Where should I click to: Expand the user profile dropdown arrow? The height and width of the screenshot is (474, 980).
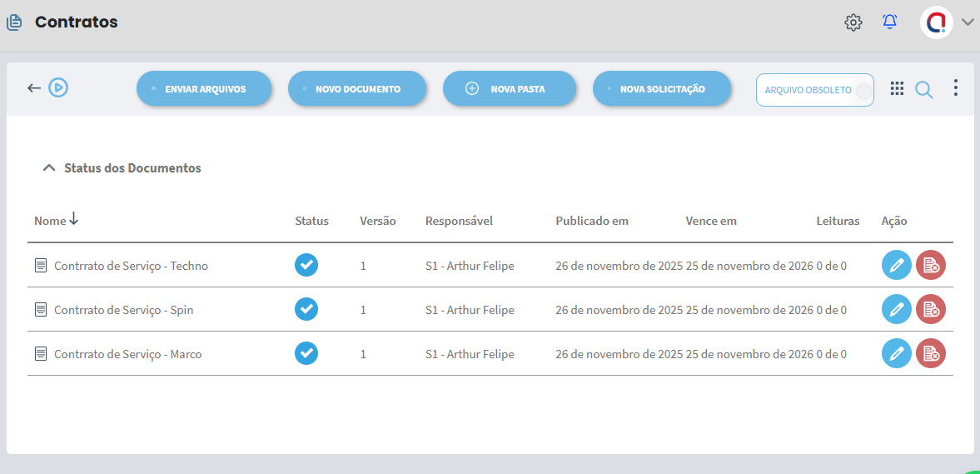(968, 22)
